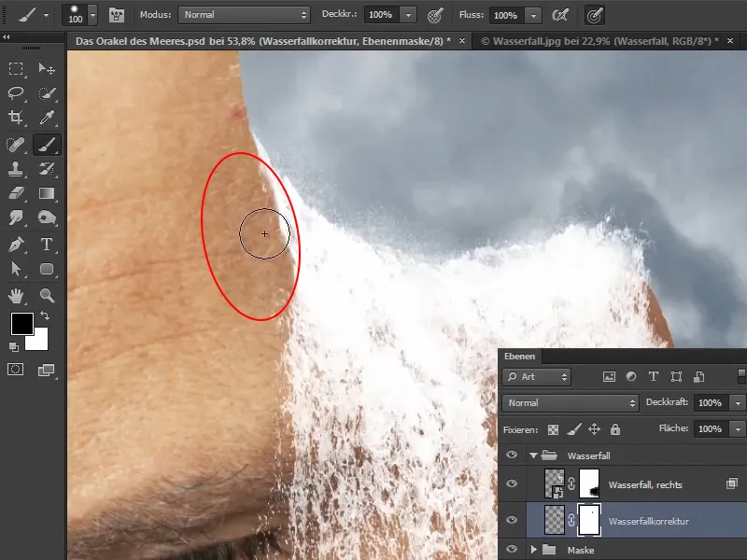Toggle Quick Mask mode
The height and width of the screenshot is (560, 747).
[x=15, y=370]
